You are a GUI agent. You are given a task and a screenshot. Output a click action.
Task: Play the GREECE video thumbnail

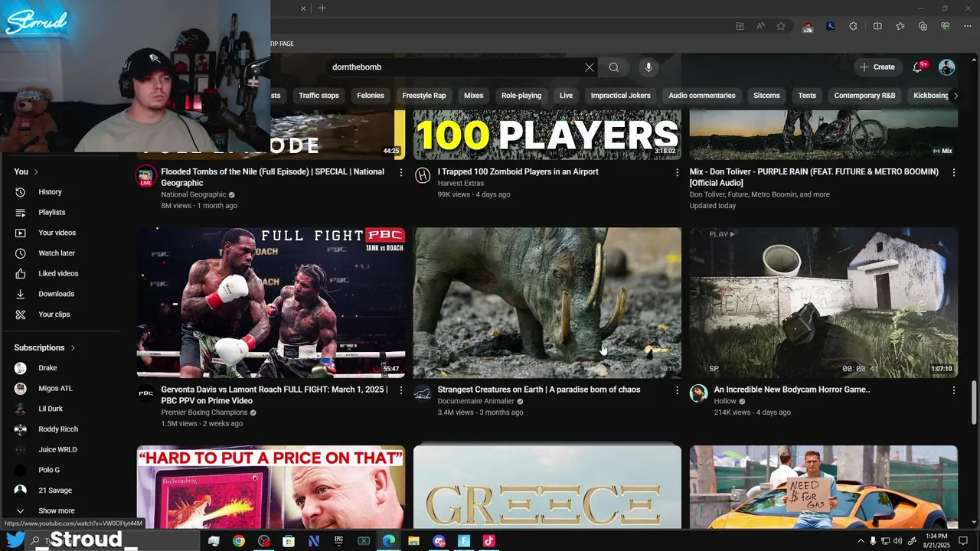pos(547,487)
